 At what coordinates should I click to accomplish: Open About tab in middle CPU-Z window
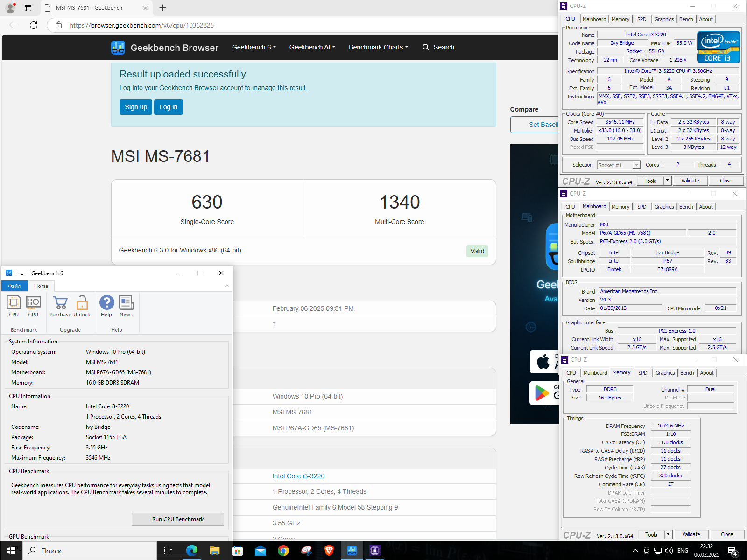706,207
